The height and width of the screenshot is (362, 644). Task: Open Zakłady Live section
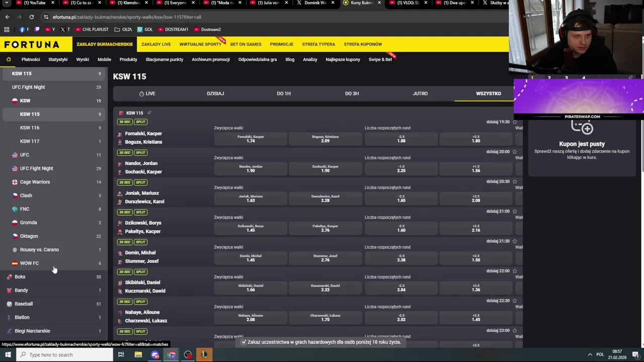coord(156,44)
